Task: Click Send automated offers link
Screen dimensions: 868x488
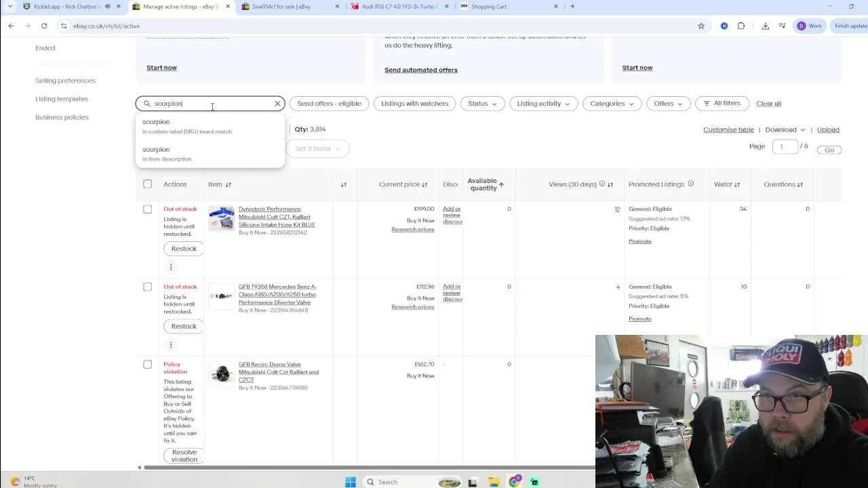Action: click(421, 70)
